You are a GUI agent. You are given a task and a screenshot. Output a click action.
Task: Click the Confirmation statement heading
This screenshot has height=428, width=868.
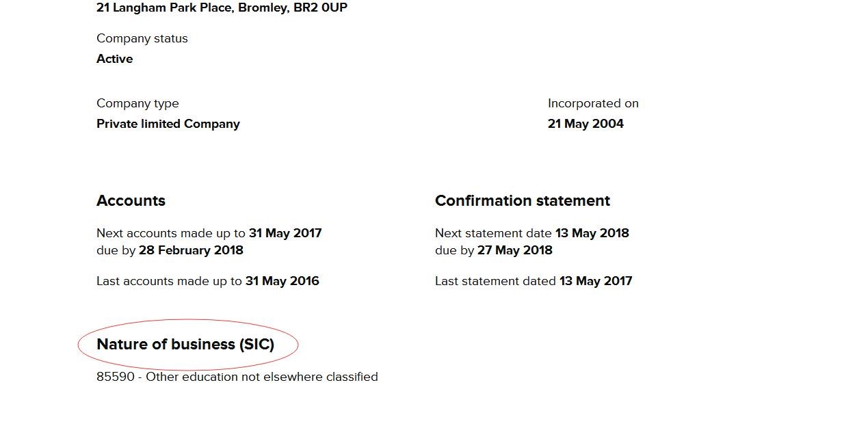point(522,201)
